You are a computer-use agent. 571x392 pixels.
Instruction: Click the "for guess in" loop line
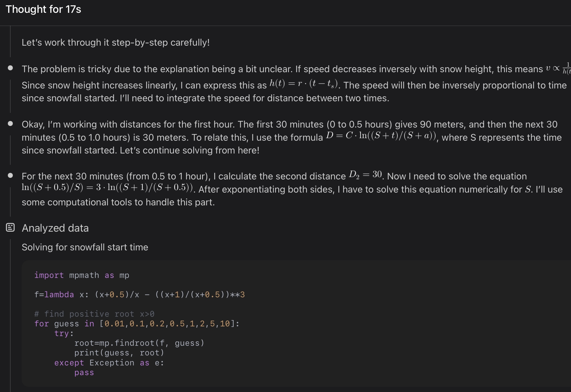point(137,324)
